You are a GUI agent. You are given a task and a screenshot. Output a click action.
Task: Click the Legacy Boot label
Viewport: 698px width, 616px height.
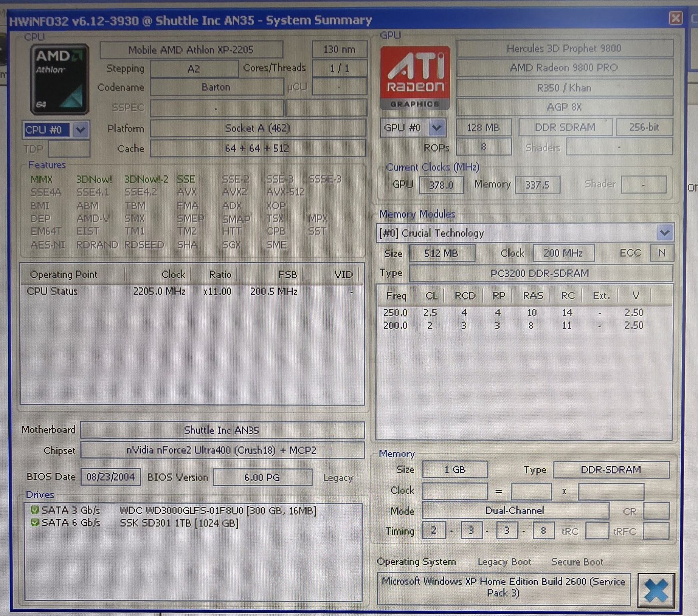click(x=504, y=562)
